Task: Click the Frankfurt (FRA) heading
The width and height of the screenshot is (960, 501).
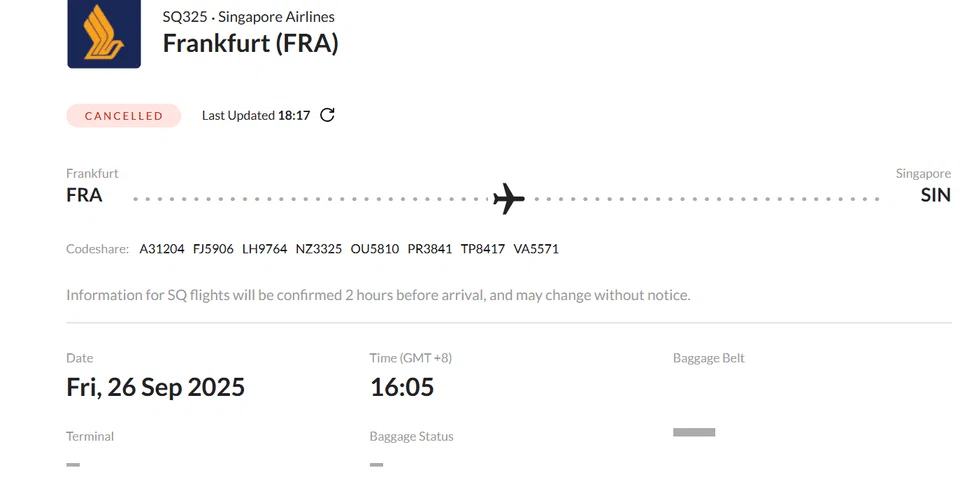Action: coord(250,44)
